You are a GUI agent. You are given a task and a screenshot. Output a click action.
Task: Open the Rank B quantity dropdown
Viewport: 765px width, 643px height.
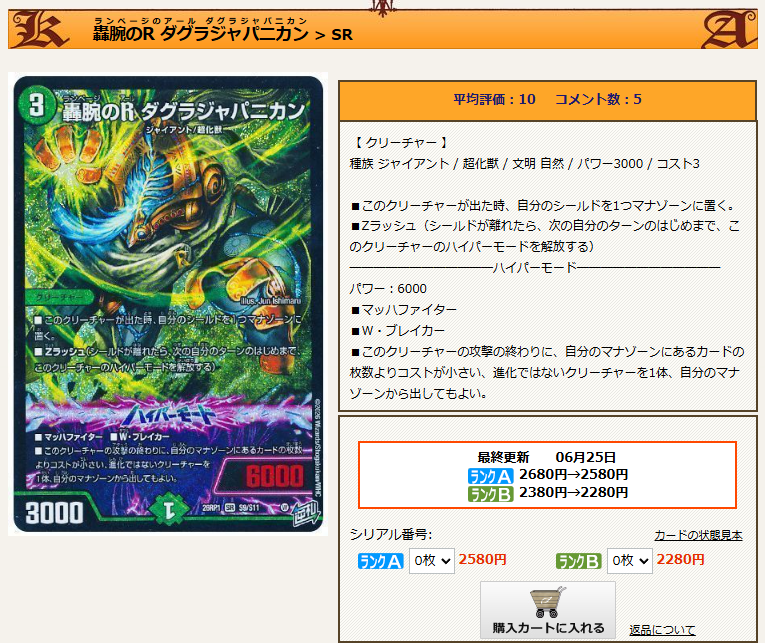[629, 561]
